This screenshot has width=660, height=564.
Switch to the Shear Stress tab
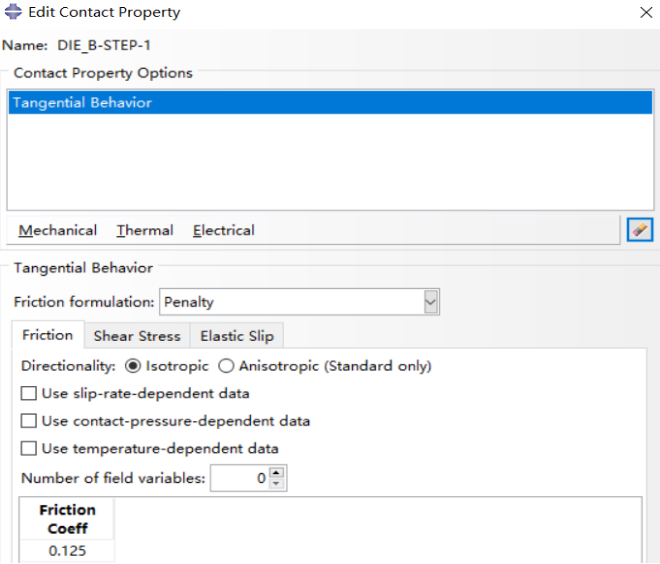tap(137, 336)
